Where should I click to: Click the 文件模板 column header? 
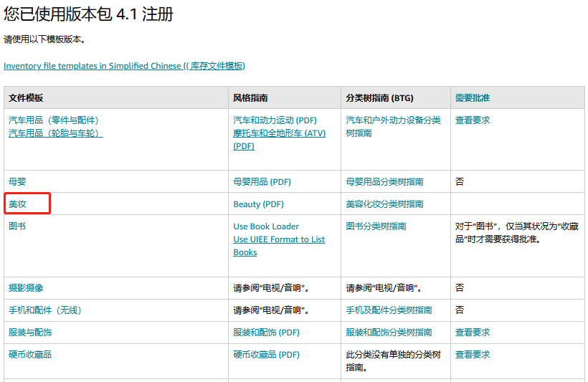point(26,98)
